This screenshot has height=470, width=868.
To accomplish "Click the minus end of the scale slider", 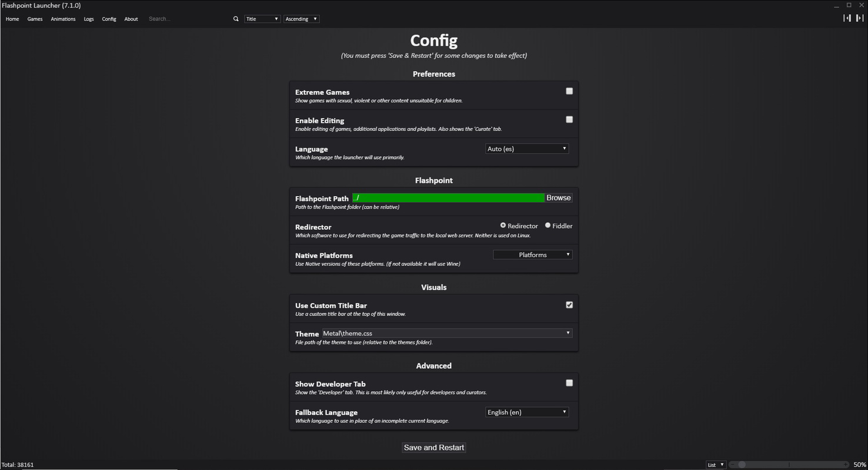I will tap(733, 465).
